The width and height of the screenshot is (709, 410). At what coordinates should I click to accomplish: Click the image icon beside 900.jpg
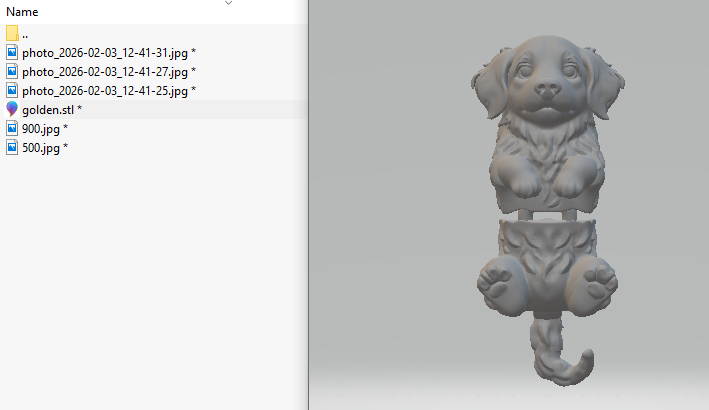12,128
